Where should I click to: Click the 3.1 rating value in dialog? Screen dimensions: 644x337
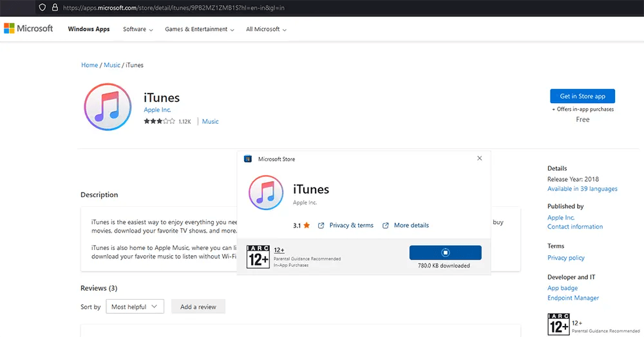coord(297,226)
